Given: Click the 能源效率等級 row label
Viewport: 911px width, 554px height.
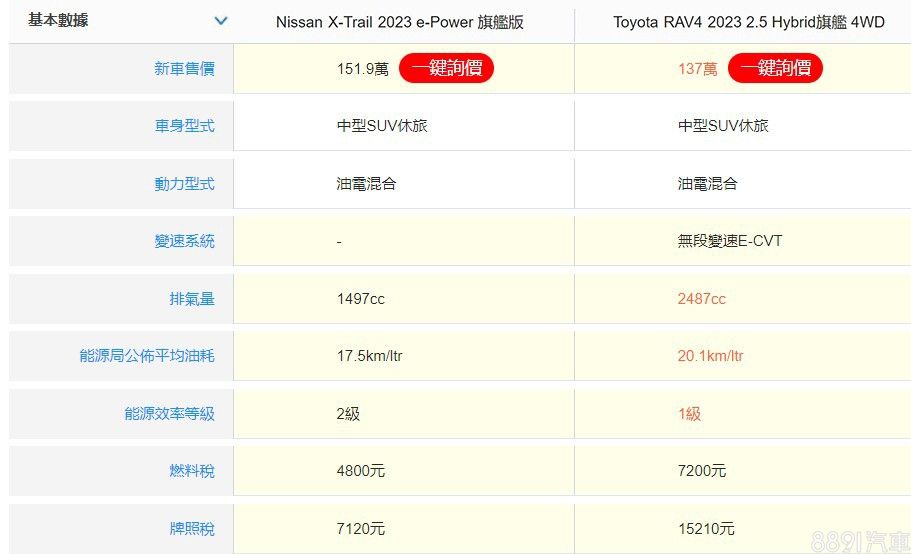Looking at the screenshot, I should pyautogui.click(x=169, y=414).
